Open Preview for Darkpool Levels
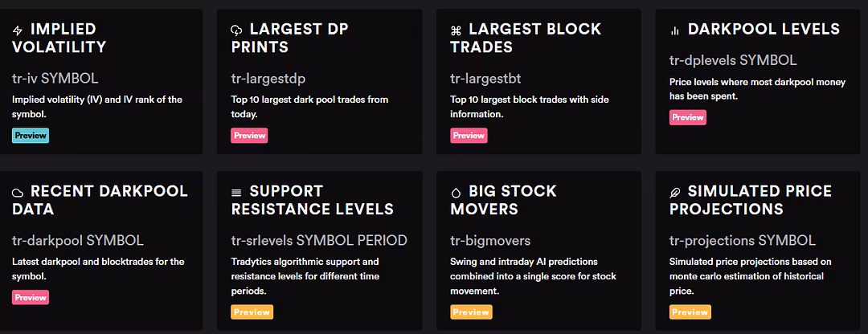The image size is (868, 334). click(688, 117)
